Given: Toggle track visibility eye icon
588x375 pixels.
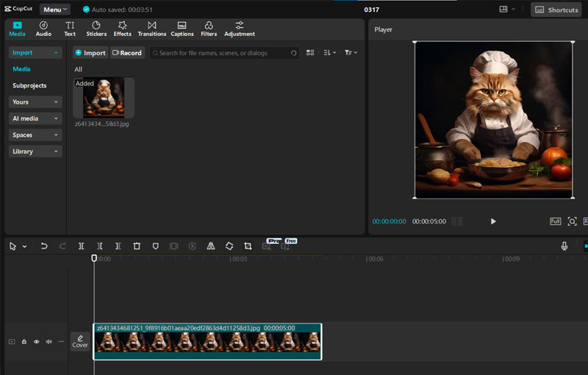Looking at the screenshot, I should (36, 342).
